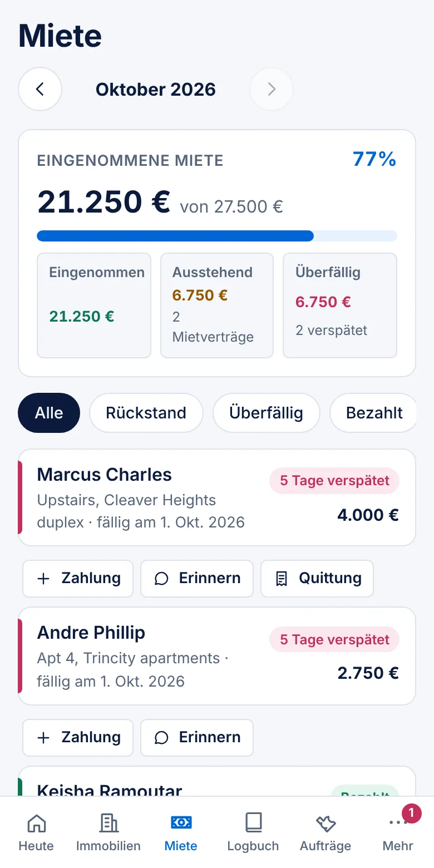Screen dimensions: 434x868
Task: Open Quittung receipt for Marcus Charles
Action: (317, 578)
